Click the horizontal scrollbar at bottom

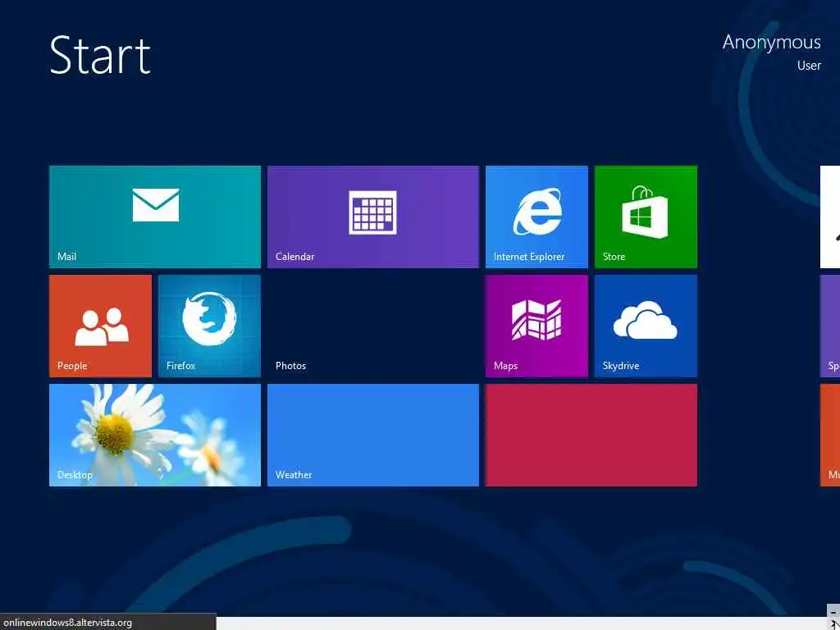523,623
